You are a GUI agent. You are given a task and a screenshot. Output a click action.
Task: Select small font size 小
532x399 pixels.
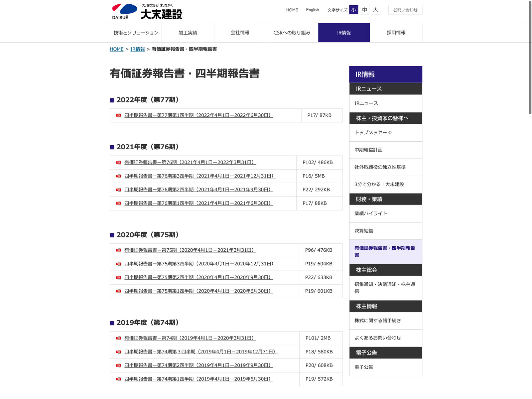tap(353, 10)
